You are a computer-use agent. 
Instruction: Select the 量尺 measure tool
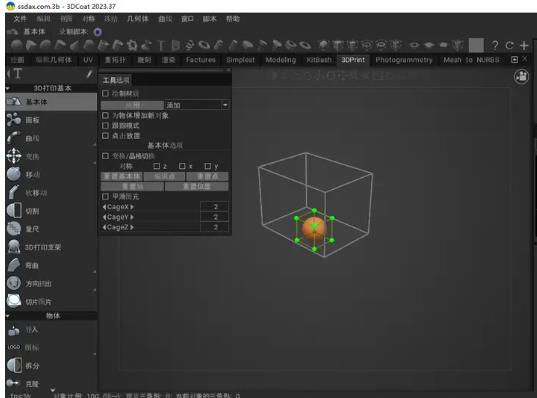(51, 229)
